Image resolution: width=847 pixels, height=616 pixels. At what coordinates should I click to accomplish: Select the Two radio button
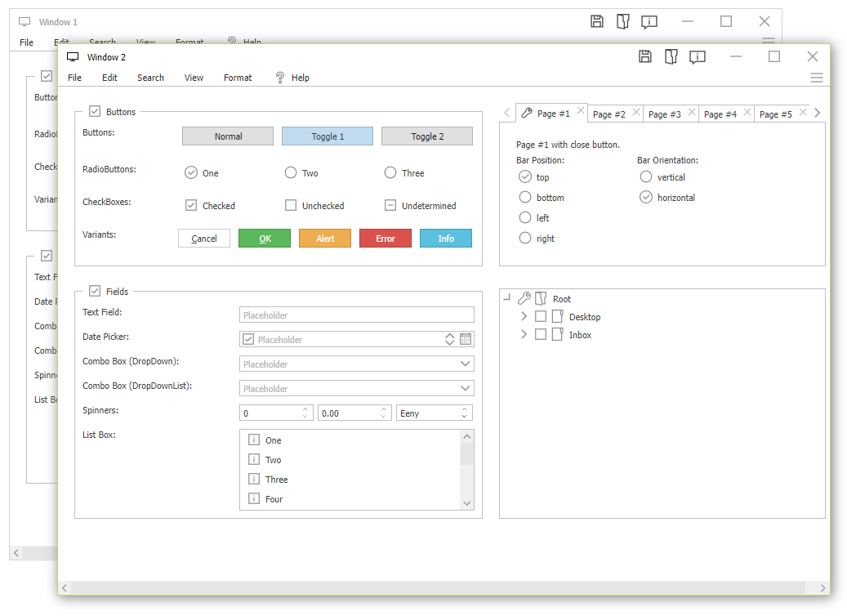(291, 172)
